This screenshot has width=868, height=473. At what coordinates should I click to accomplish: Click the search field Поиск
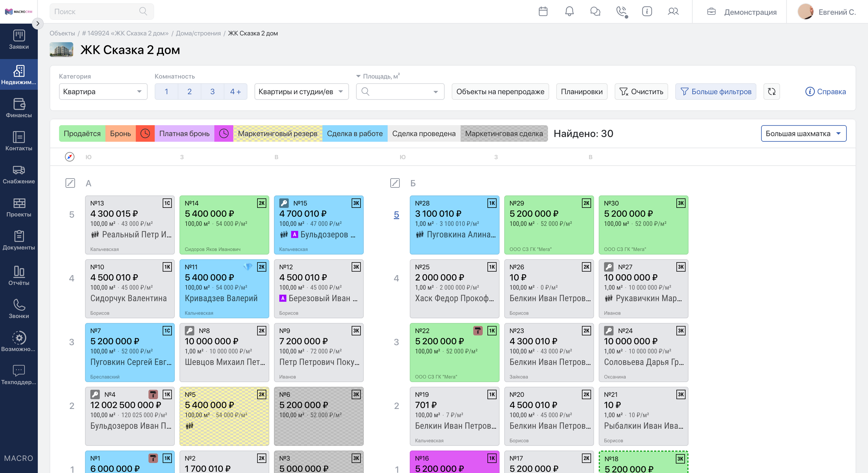[102, 12]
